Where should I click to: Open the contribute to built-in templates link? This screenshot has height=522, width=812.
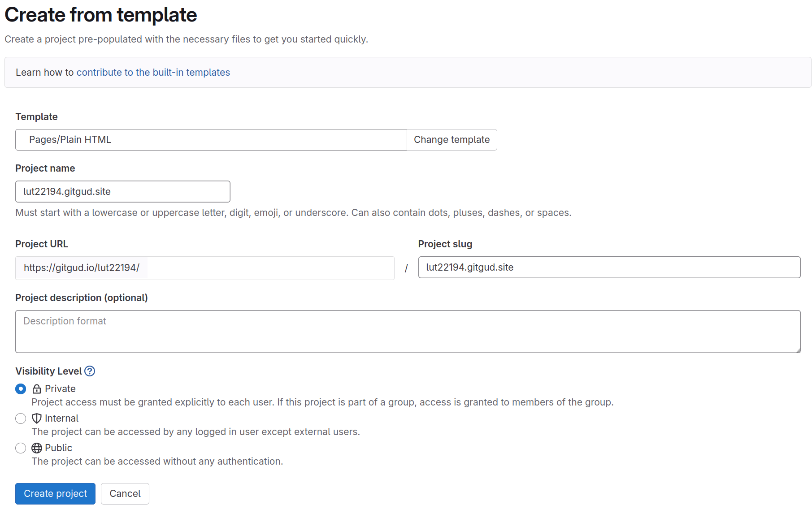[x=153, y=73]
